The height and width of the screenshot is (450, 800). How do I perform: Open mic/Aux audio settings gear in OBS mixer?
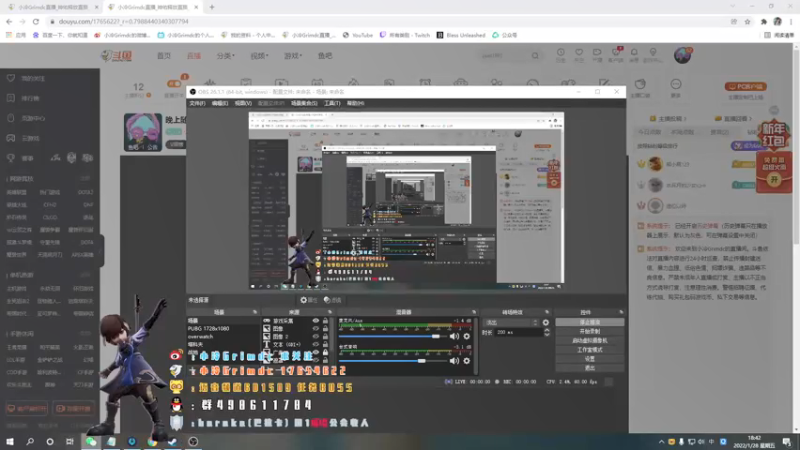click(x=466, y=336)
